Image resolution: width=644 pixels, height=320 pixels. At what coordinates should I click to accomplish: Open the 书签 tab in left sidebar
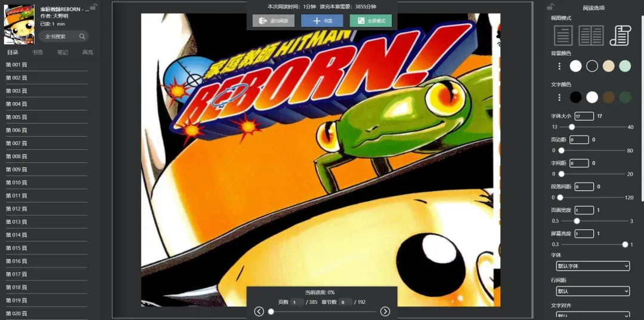[38, 52]
